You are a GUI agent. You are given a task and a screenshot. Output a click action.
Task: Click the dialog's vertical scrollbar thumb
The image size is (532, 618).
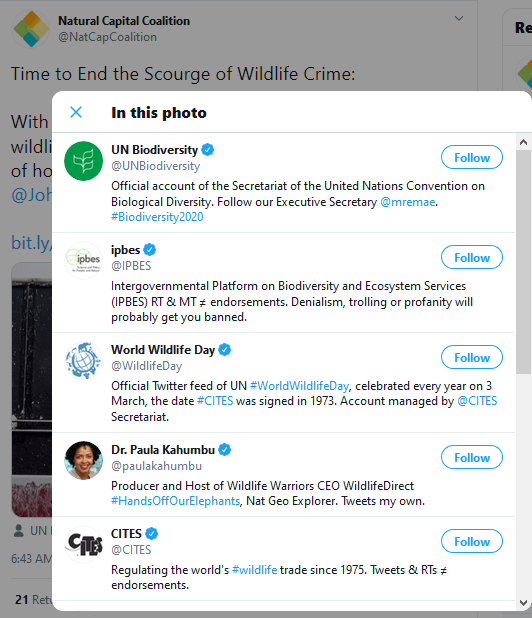523,262
